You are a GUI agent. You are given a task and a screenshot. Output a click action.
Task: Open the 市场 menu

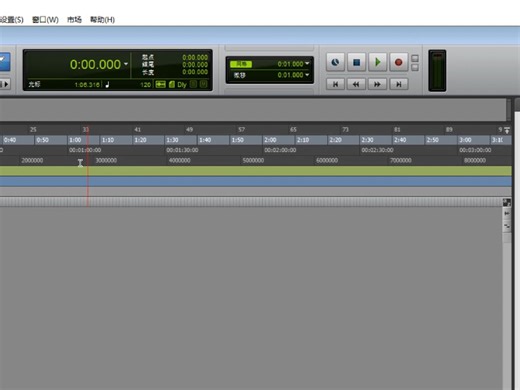(x=74, y=20)
